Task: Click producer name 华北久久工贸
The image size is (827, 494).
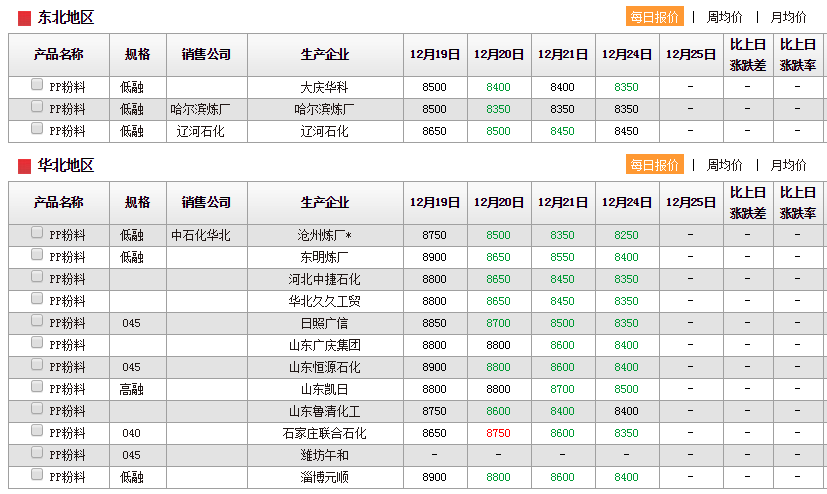Action: 324,301
